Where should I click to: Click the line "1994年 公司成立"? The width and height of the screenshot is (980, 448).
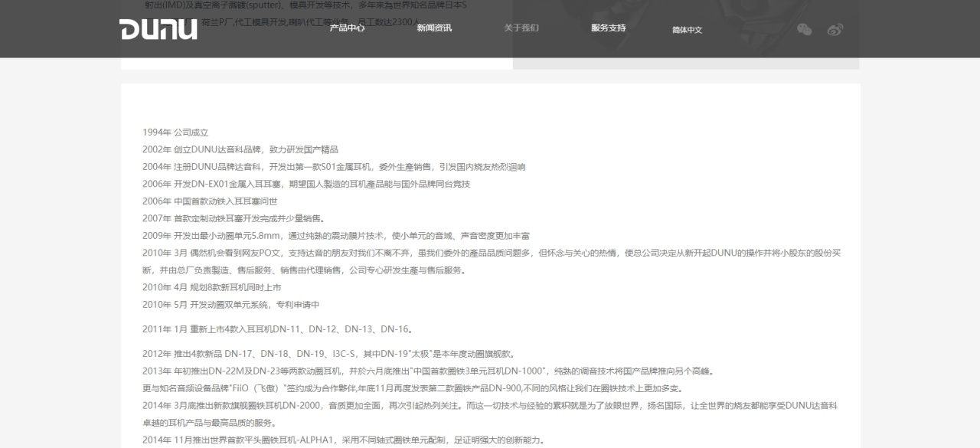(x=175, y=132)
